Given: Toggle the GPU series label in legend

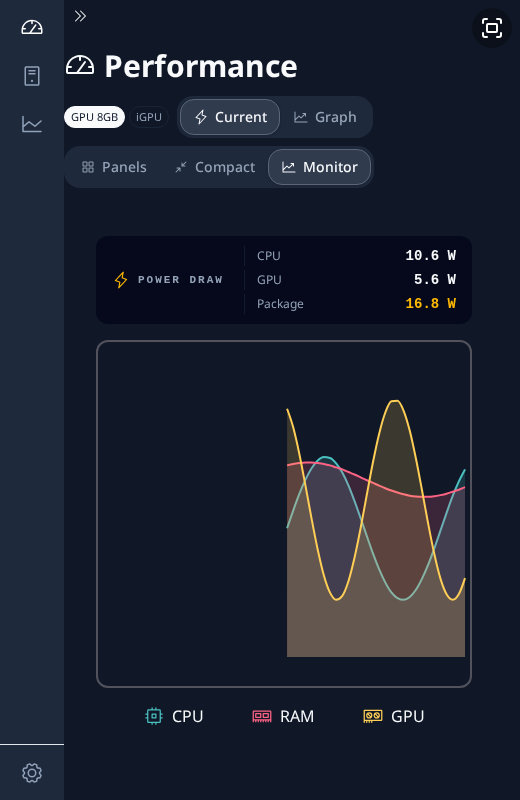Looking at the screenshot, I should pyautogui.click(x=408, y=716).
